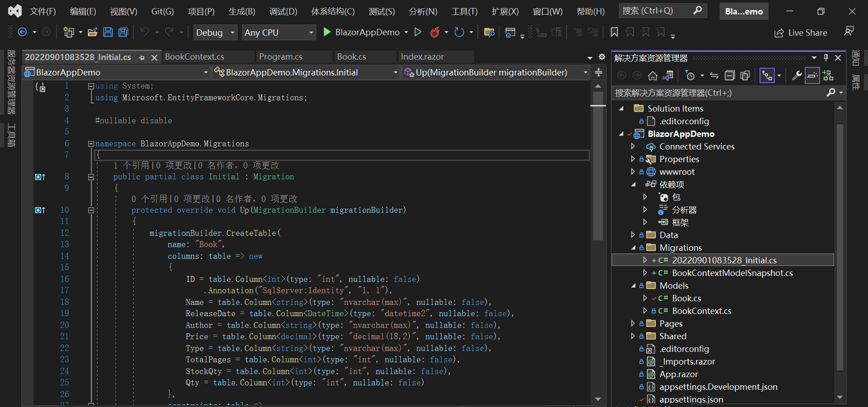The image size is (868, 407).
Task: Click inheritance margin icon beside line 10
Action: coord(40,210)
